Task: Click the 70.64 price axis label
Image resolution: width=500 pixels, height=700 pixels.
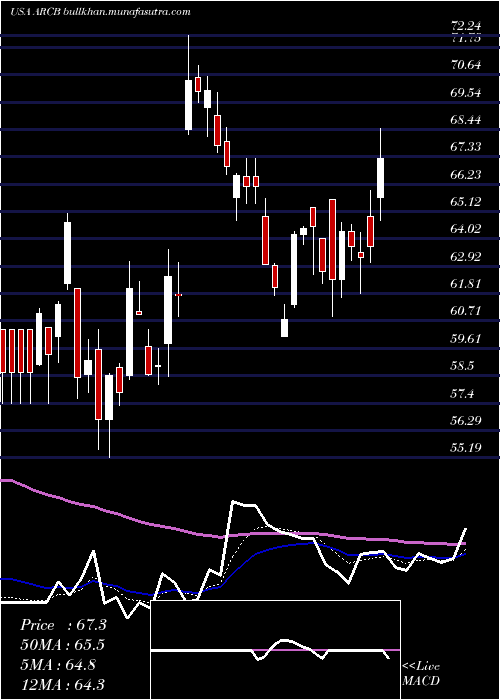Action: click(466, 65)
